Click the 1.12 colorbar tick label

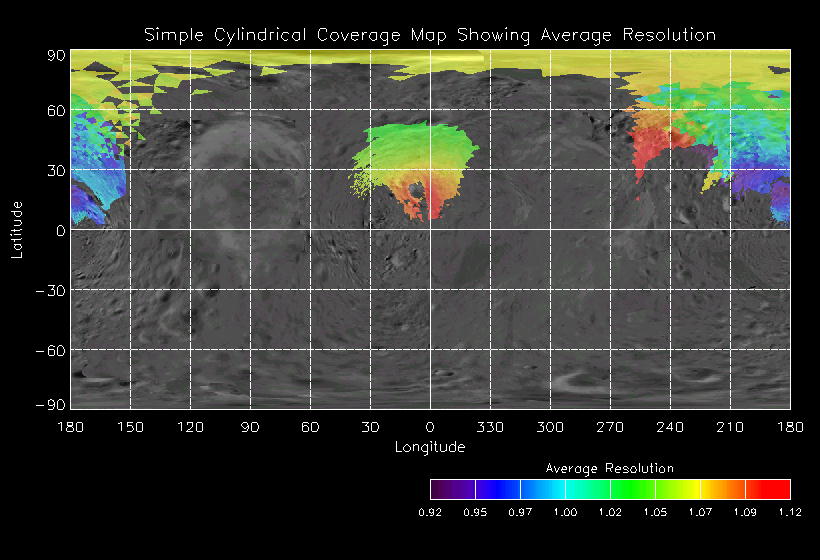pyautogui.click(x=789, y=512)
